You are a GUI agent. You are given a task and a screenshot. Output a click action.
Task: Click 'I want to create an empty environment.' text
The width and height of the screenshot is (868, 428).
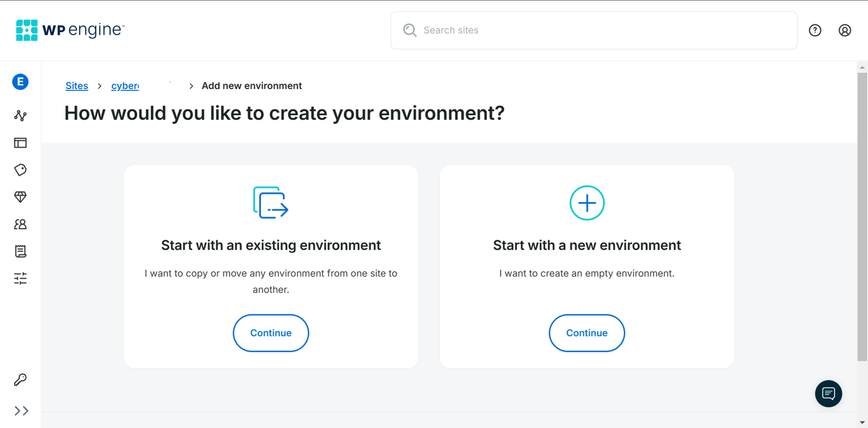587,273
